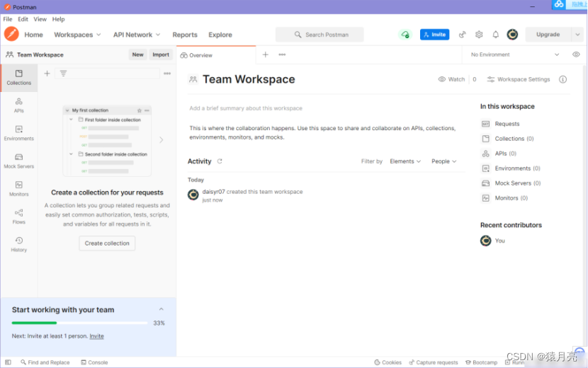The height and width of the screenshot is (368, 588).
Task: Open tab more options ellipsis
Action: point(282,54)
